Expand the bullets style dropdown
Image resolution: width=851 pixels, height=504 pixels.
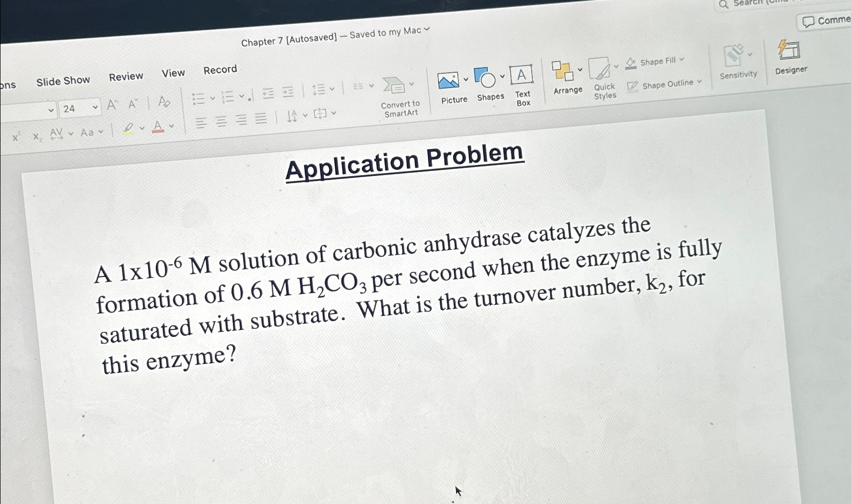(x=212, y=98)
